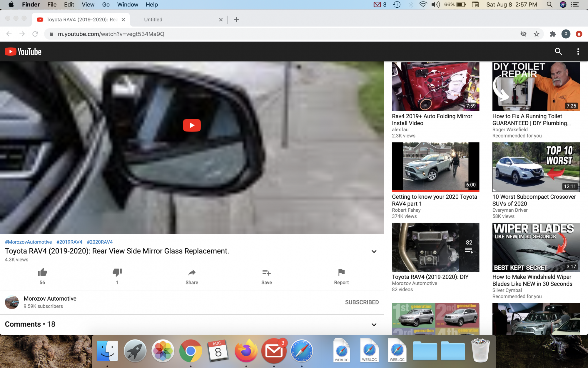The image size is (588, 368).
Task: Dislike the video with thumbs down
Action: point(117,272)
